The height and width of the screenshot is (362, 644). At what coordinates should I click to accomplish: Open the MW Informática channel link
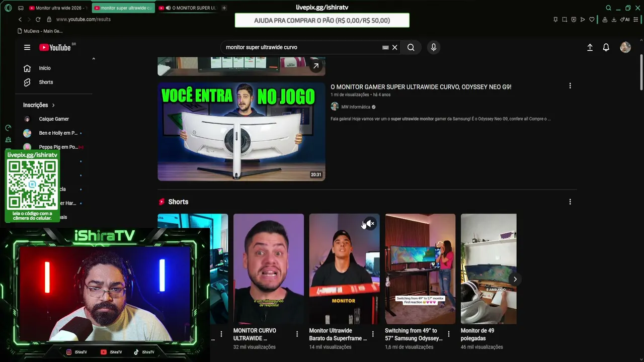(355, 107)
